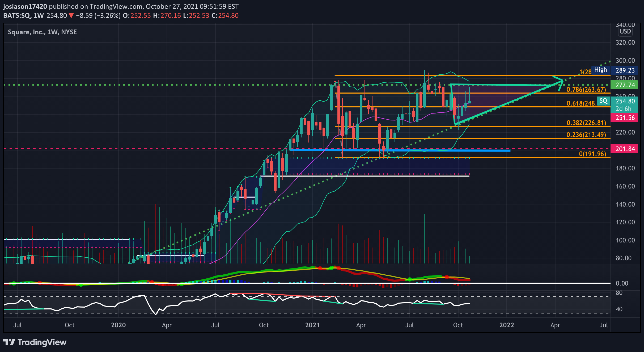Click the 0.00 label of the MACD pane
The image size is (644, 352).
[622, 283]
